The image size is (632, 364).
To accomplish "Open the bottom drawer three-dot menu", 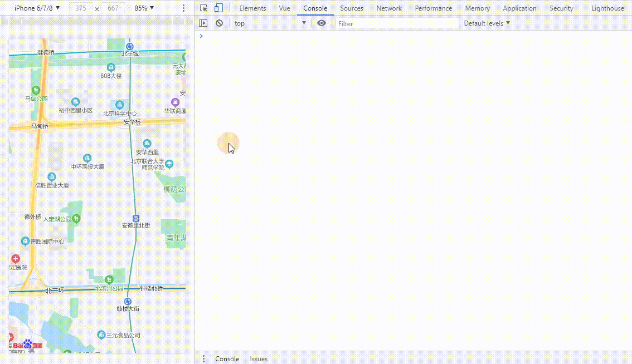I will click(203, 359).
